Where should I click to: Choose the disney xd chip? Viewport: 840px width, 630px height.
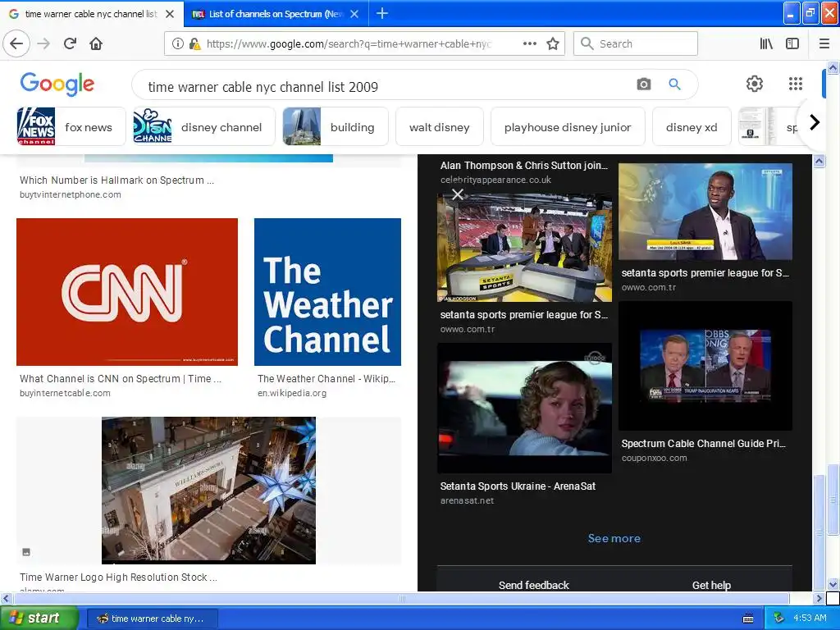692,127
